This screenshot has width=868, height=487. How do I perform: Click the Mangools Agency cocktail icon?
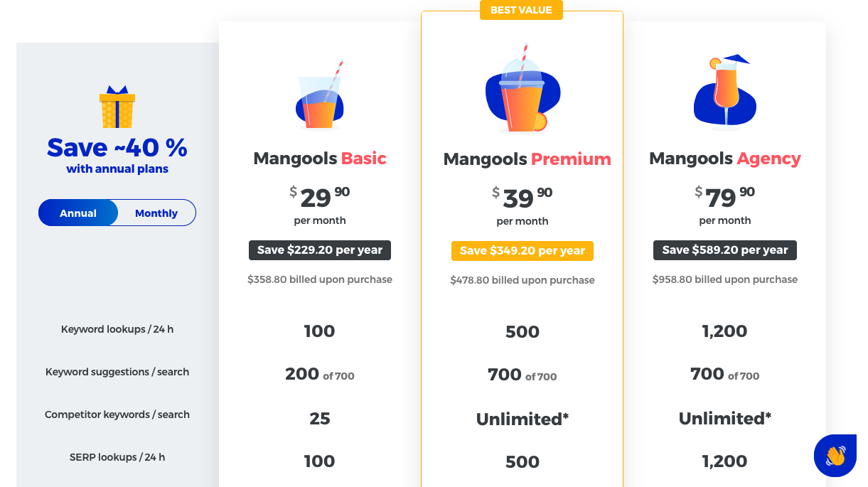click(724, 92)
